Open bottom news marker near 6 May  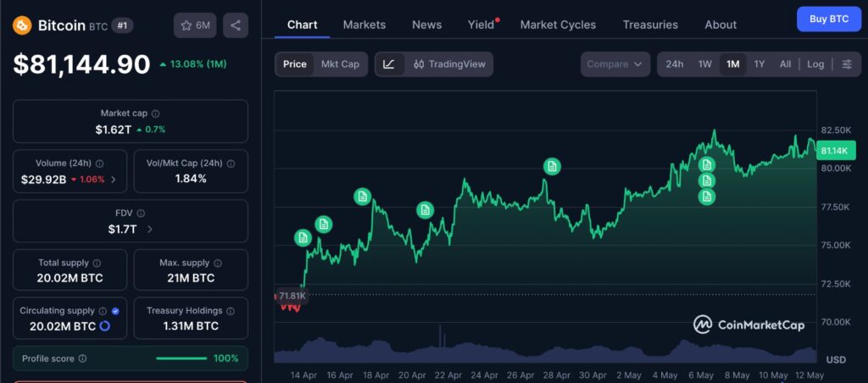(x=706, y=197)
